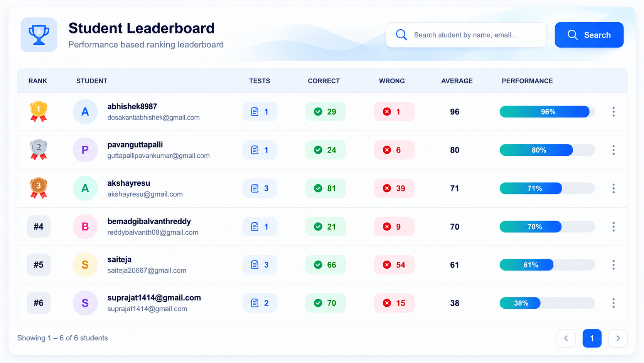This screenshot has height=363, width=644.
Task: Click the RANK column header
Action: 38,81
